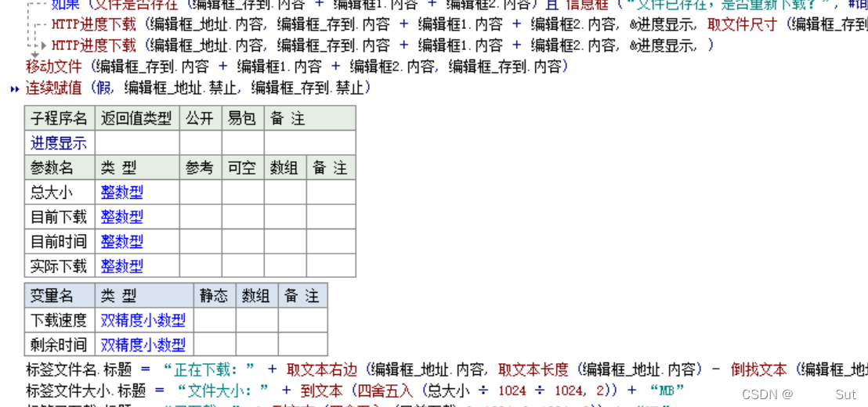Click 四舍五入 in the 标签文件大小 line
This screenshot has height=407, width=868.
point(385,391)
